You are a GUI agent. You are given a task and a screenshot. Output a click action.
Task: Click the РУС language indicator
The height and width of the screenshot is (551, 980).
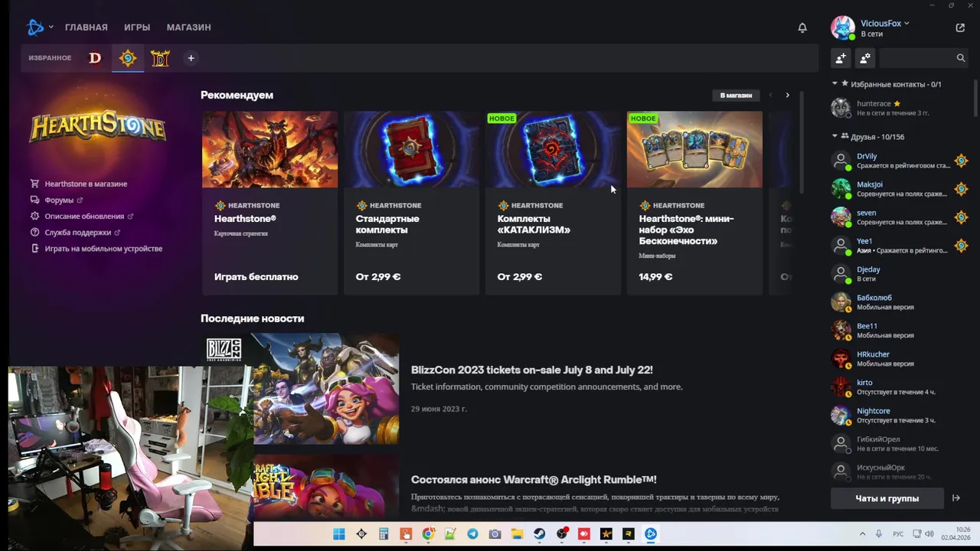click(898, 534)
